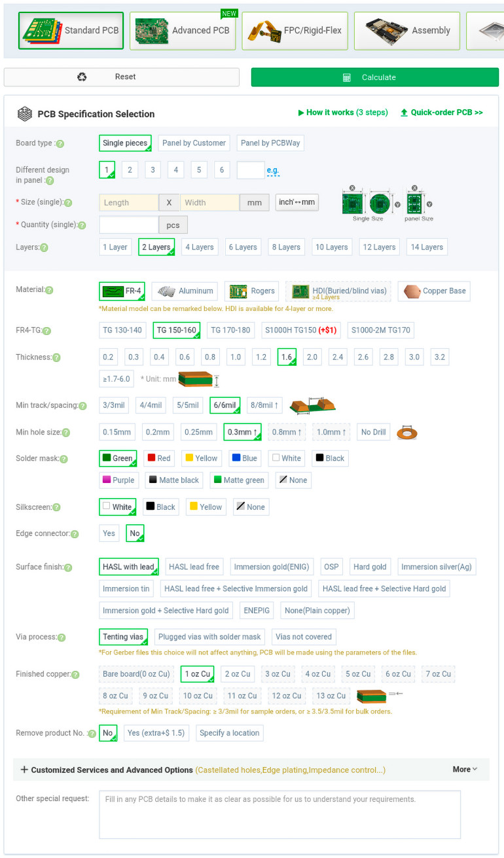Click the help icon beside Board type

pyautogui.click(x=60, y=143)
